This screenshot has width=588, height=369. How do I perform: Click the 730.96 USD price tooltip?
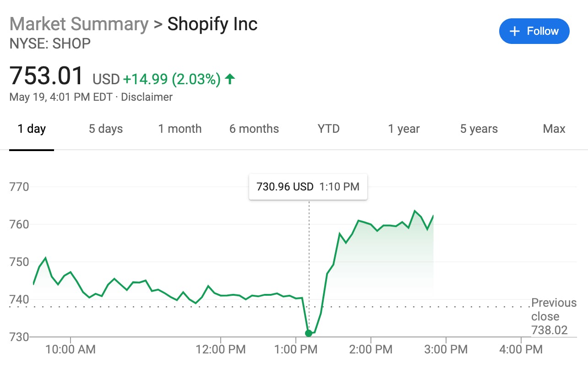pos(308,187)
